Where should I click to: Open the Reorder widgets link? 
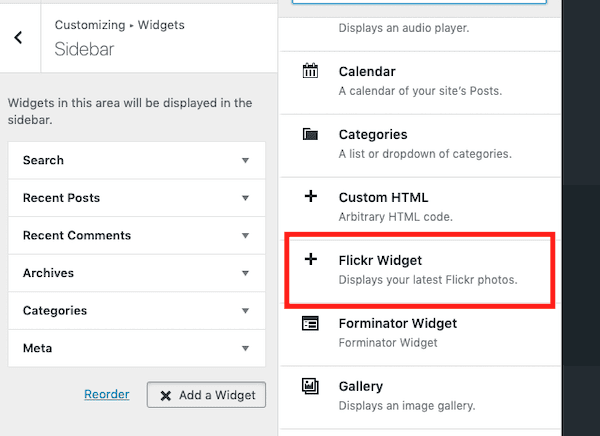(x=107, y=395)
